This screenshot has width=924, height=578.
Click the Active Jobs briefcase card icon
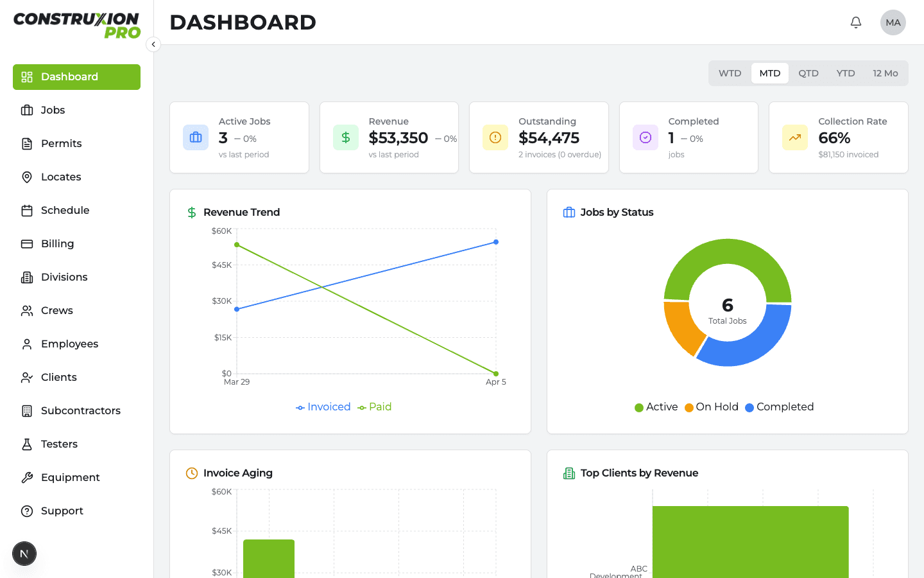tap(196, 137)
